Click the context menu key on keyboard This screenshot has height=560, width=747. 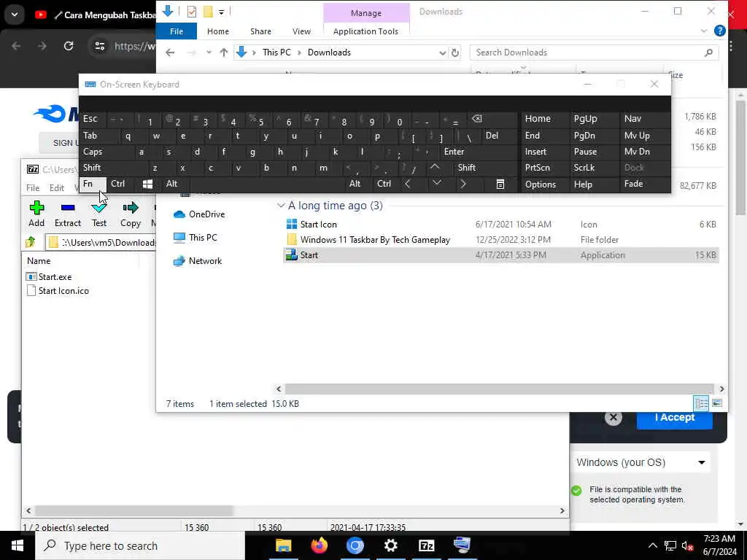click(x=500, y=184)
